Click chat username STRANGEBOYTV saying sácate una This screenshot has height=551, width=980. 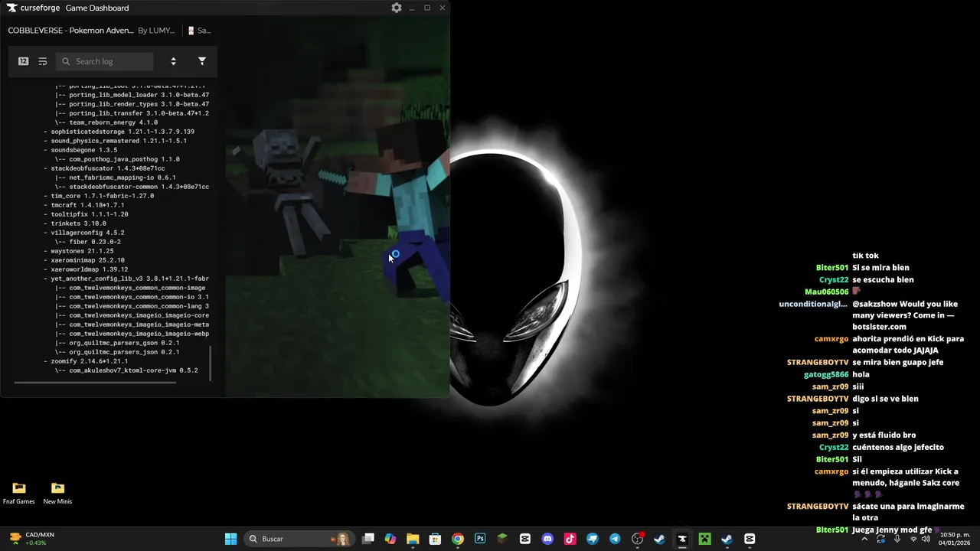pos(818,507)
